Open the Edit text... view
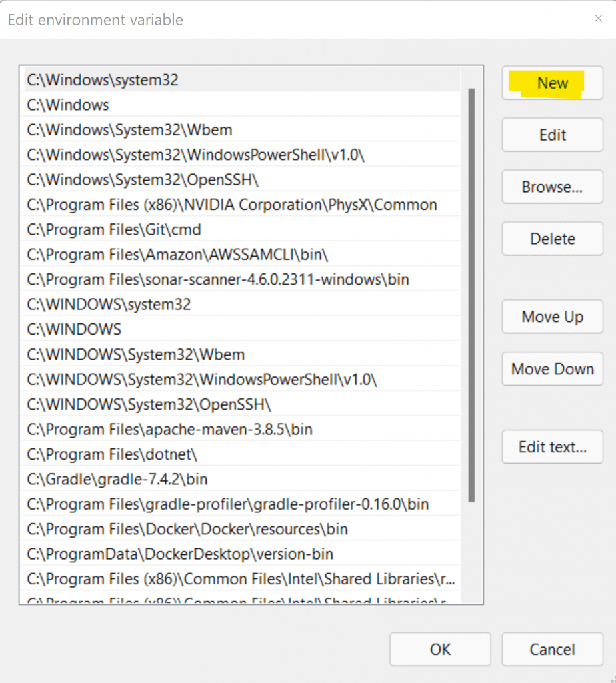Viewport: 616px width, 683px height. click(x=552, y=447)
